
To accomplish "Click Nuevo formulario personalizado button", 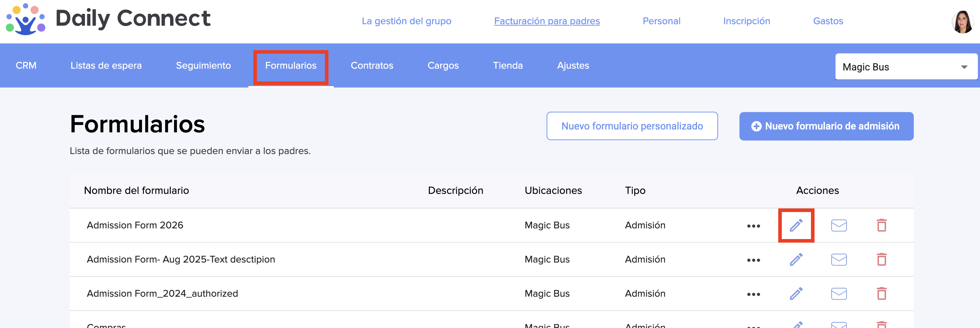I will tap(632, 126).
